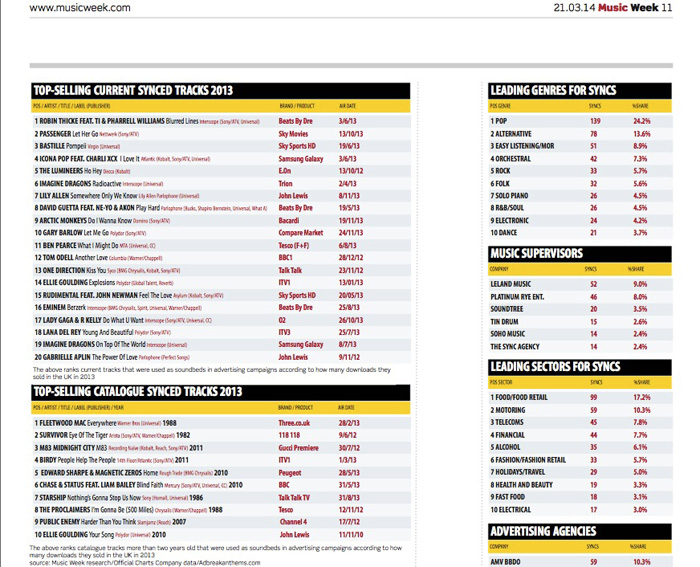Select the Health And Beauty sector row
700x567 pixels.
[579, 485]
